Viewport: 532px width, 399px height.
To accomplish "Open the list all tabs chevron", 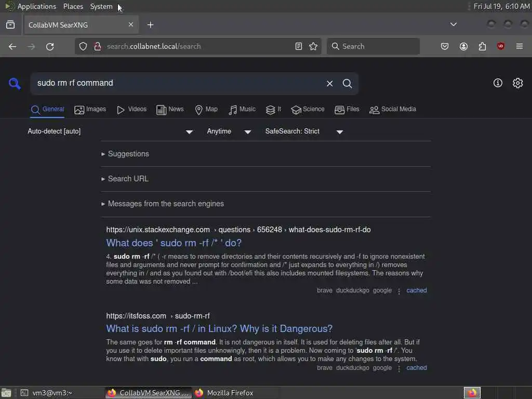I will [453, 24].
